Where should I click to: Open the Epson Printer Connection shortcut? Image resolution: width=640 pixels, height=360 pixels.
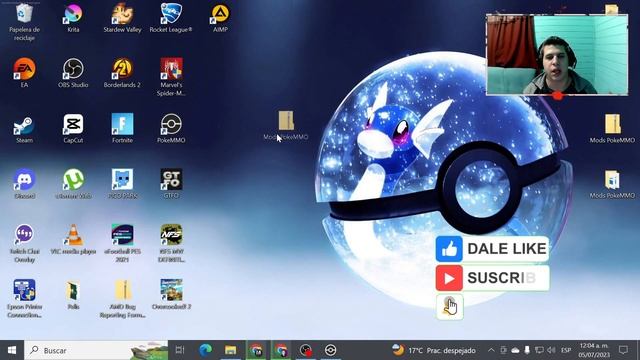tap(24, 299)
